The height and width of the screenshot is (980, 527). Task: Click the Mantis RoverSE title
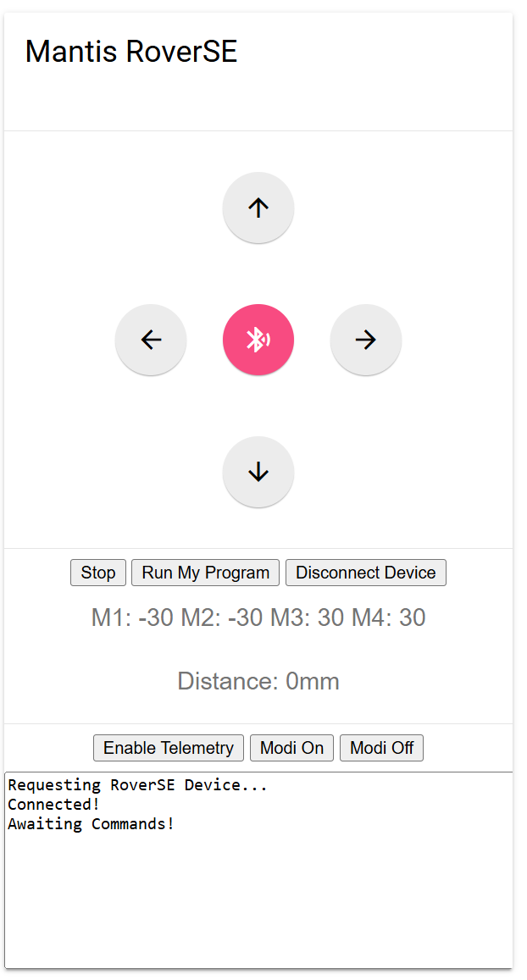pyautogui.click(x=131, y=52)
